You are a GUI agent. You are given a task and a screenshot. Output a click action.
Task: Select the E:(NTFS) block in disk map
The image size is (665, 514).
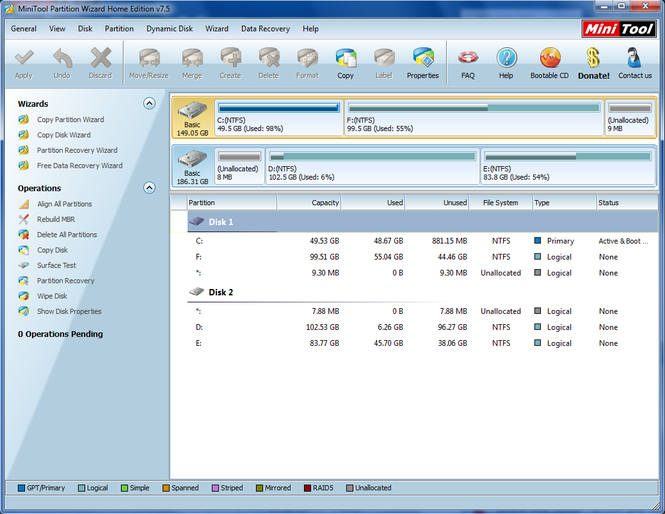[567, 166]
